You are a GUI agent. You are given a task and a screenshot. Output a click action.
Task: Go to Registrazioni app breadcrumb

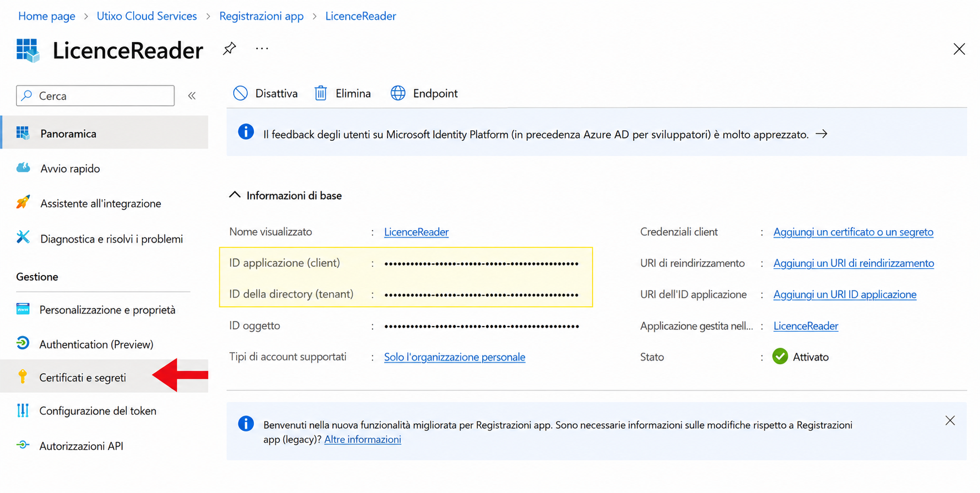(262, 16)
